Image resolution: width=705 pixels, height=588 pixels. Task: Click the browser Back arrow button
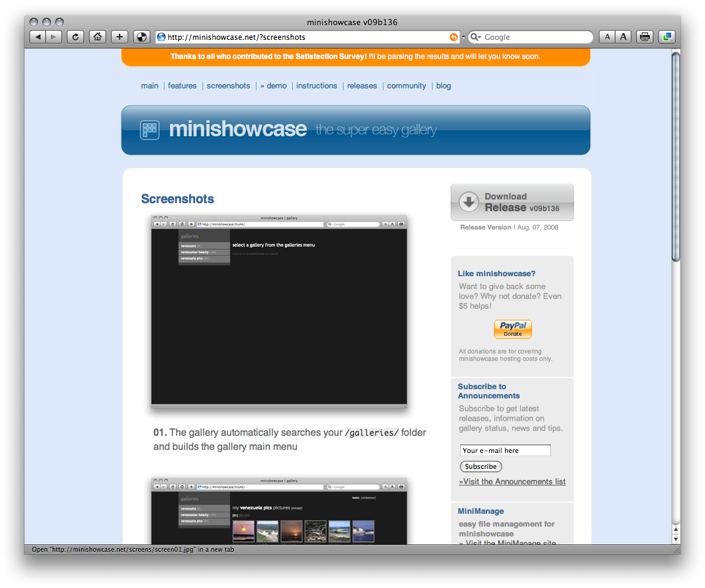38,37
